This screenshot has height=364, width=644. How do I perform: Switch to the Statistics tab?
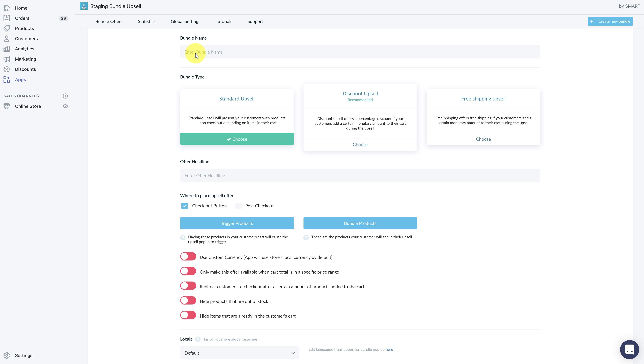point(147,22)
